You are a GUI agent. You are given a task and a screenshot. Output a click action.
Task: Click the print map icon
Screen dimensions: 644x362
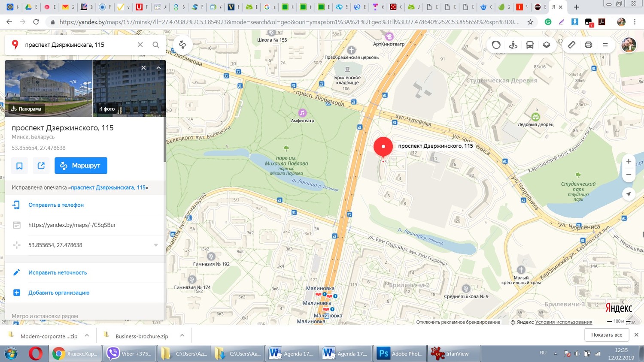coord(588,45)
